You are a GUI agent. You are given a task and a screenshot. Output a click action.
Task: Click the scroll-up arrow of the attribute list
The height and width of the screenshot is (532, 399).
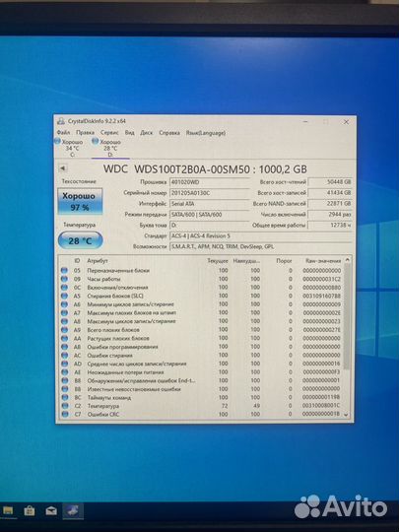point(347,260)
